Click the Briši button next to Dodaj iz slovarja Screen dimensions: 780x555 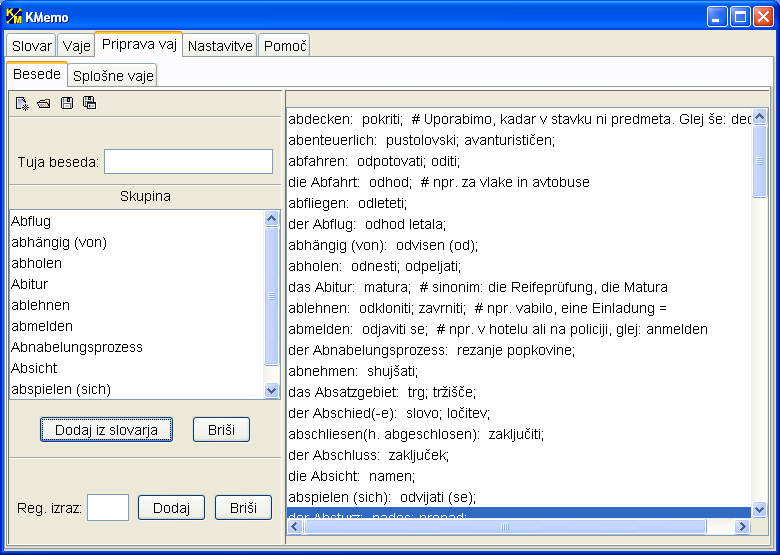[x=221, y=429]
